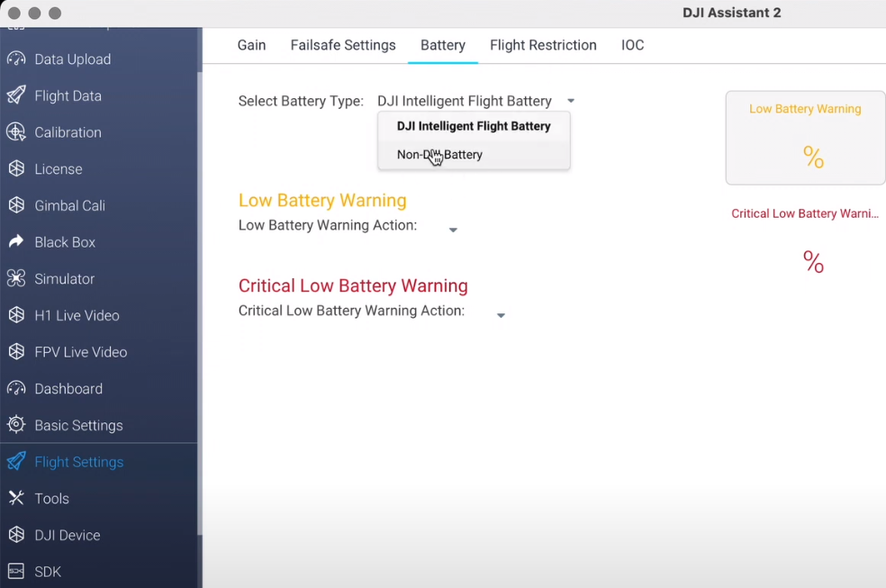Click the Select Battery Type label

pyautogui.click(x=301, y=101)
